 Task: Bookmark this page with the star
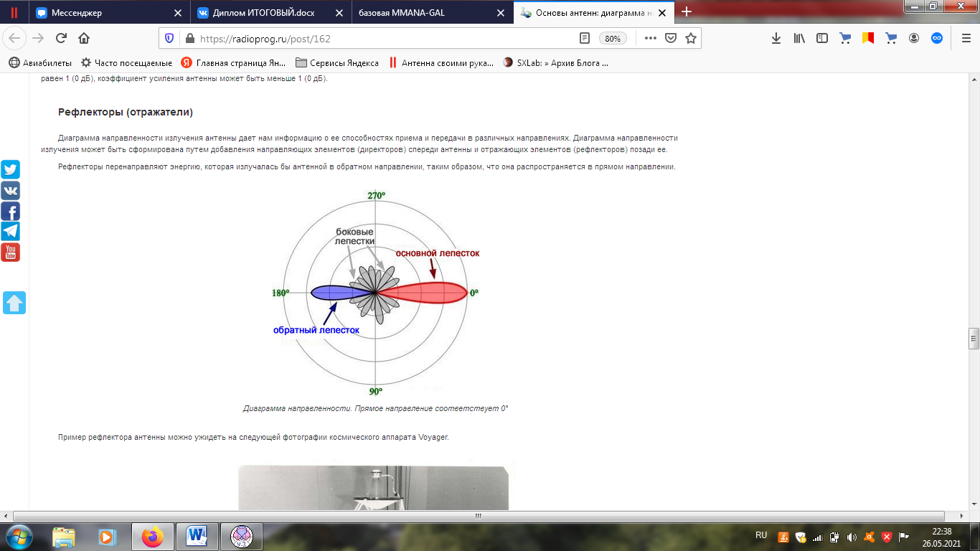point(691,38)
